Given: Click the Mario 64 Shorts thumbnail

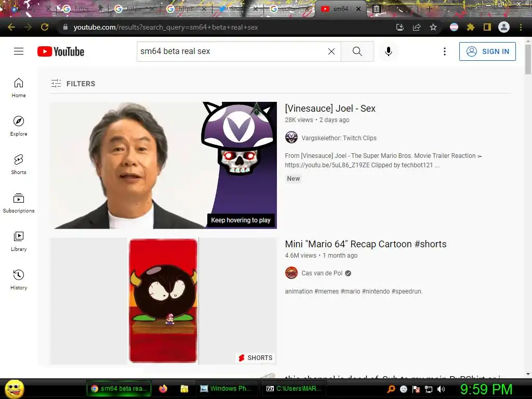Looking at the screenshot, I should 164,301.
